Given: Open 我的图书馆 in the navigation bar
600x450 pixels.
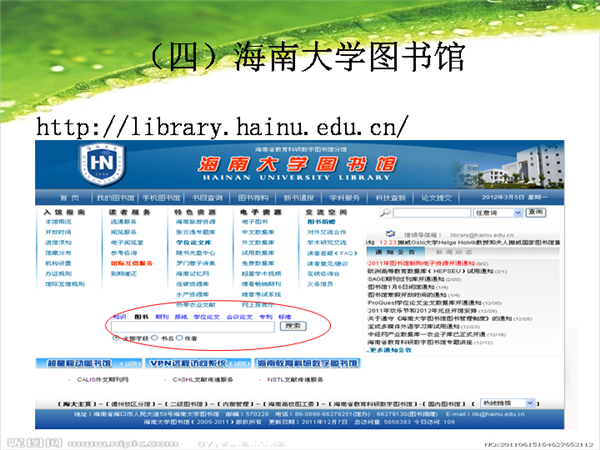Looking at the screenshot, I should pos(116,198).
